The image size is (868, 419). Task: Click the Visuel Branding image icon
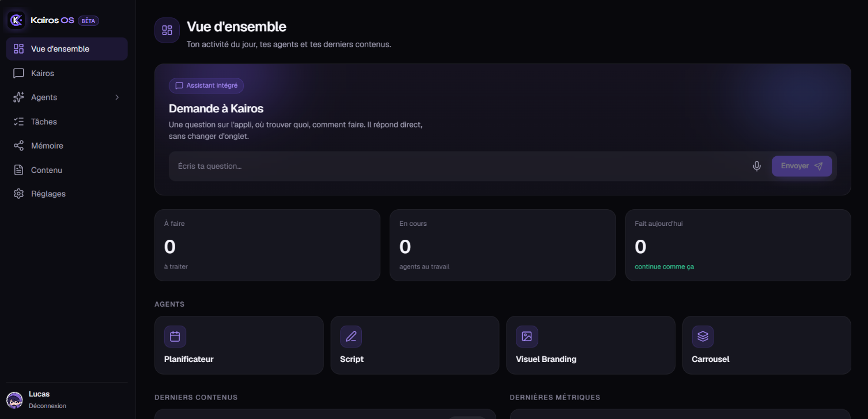pyautogui.click(x=527, y=337)
